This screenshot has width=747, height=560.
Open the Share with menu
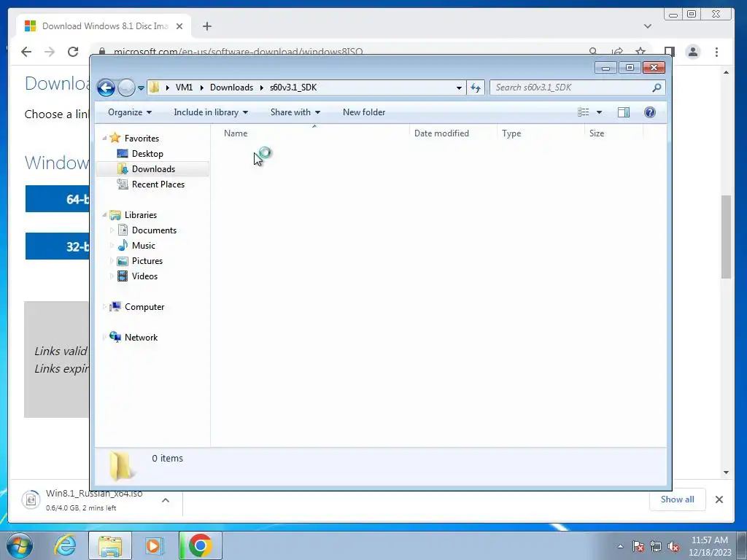295,112
